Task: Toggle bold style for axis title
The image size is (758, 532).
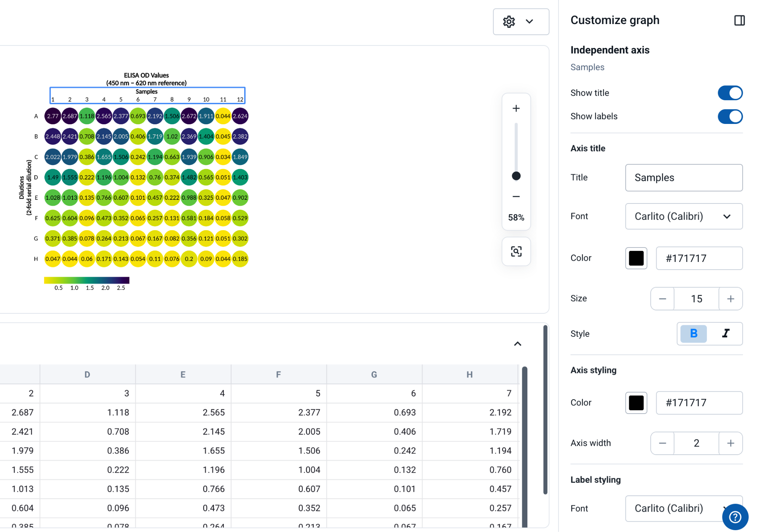Action: click(x=694, y=334)
